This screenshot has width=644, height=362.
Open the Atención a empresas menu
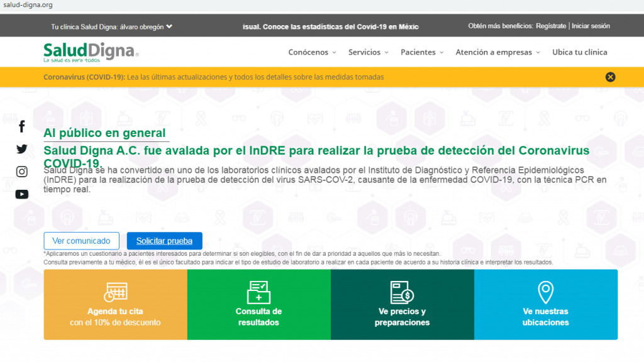[x=494, y=52]
